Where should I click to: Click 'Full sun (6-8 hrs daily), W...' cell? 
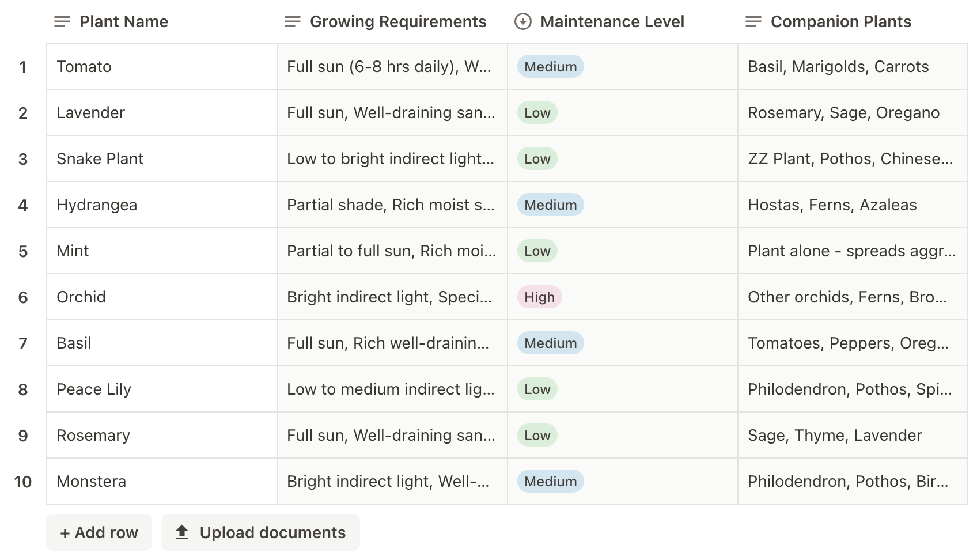tap(392, 66)
